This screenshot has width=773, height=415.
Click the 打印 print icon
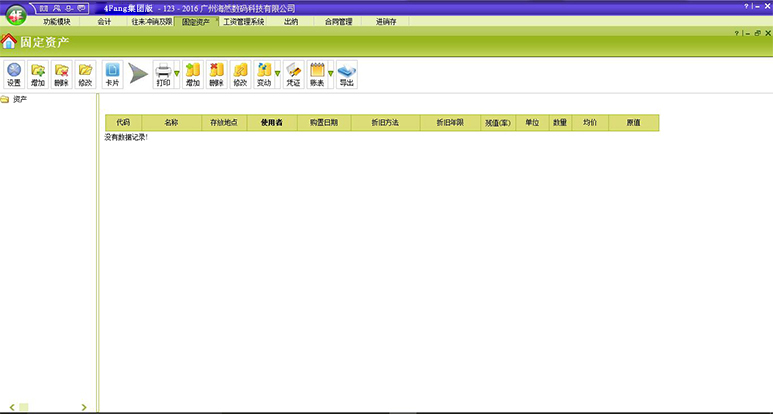point(163,74)
